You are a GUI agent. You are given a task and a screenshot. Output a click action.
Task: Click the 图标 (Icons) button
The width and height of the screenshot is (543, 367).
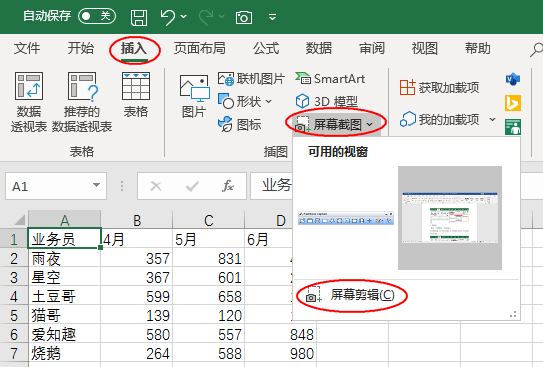(239, 124)
